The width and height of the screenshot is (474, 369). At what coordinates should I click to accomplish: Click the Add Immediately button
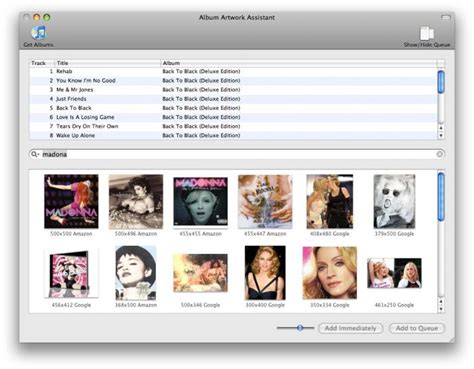pyautogui.click(x=350, y=328)
